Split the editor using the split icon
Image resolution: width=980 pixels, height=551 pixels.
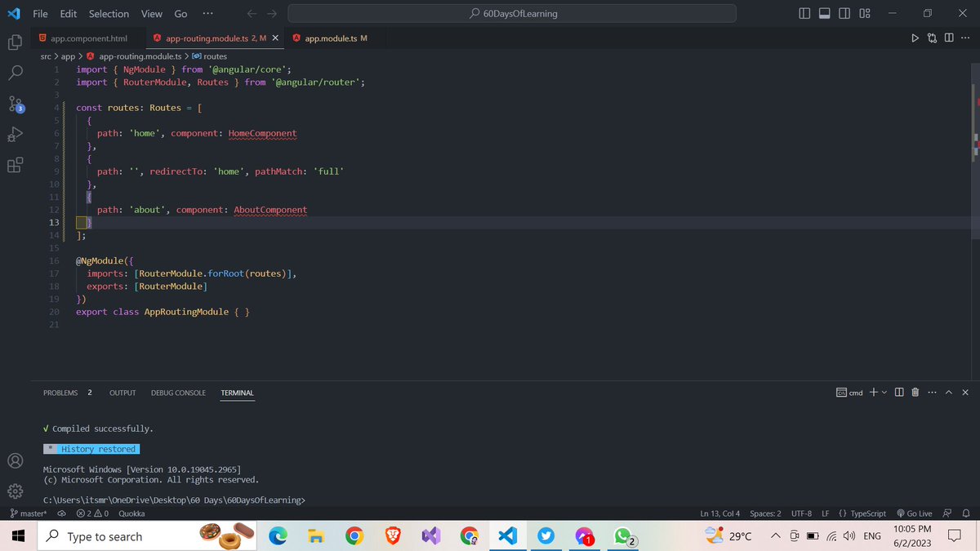pos(948,37)
